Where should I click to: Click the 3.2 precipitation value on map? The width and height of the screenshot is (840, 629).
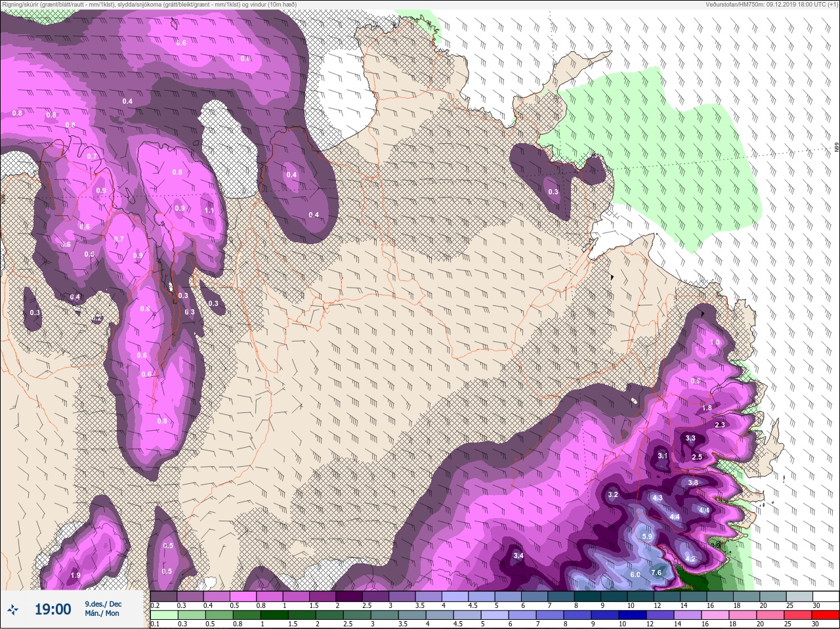click(x=613, y=494)
